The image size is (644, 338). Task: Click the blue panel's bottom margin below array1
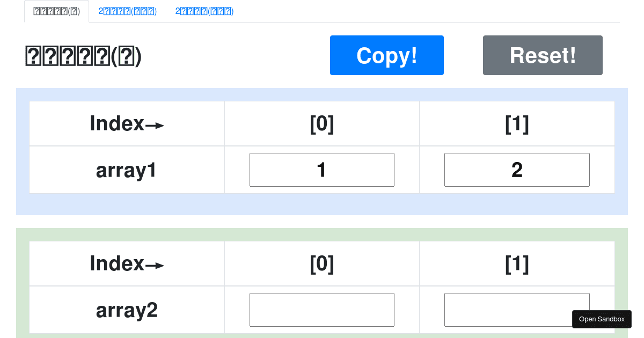pos(322,204)
